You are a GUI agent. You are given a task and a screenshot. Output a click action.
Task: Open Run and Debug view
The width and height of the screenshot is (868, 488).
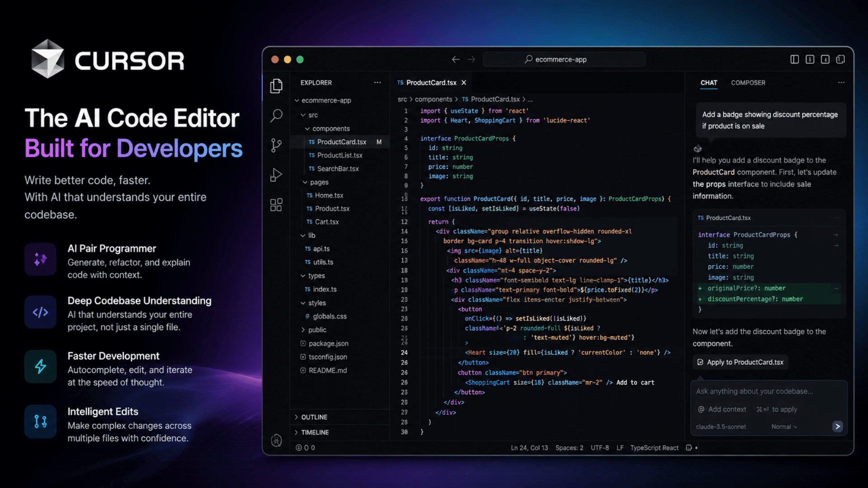pos(276,175)
